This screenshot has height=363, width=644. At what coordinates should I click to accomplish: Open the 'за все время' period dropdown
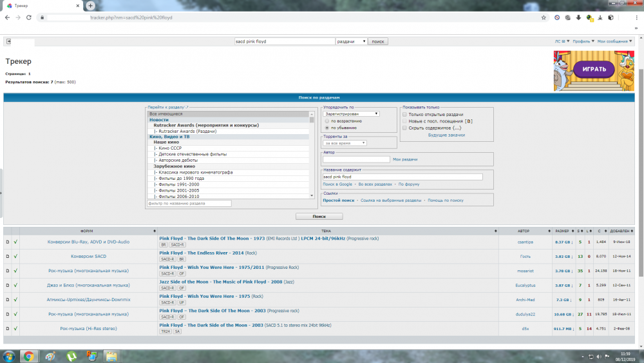pyautogui.click(x=345, y=143)
